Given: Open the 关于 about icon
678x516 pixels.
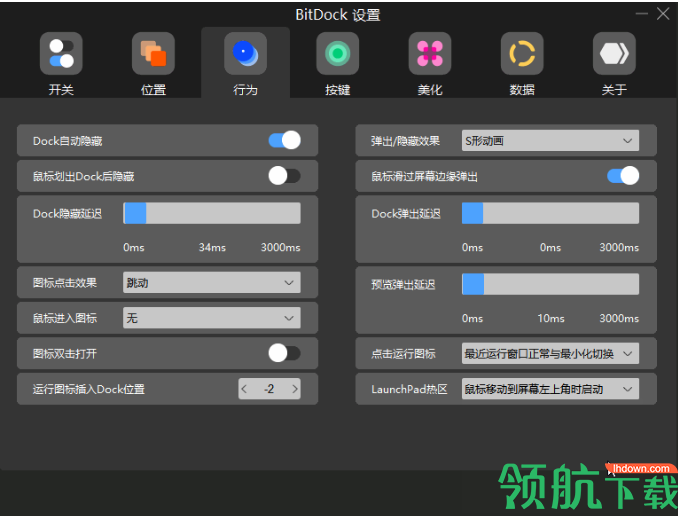Looking at the screenshot, I should click(614, 54).
